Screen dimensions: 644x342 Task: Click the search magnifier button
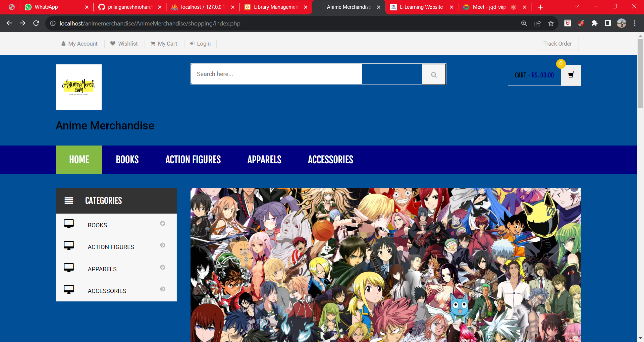point(434,74)
